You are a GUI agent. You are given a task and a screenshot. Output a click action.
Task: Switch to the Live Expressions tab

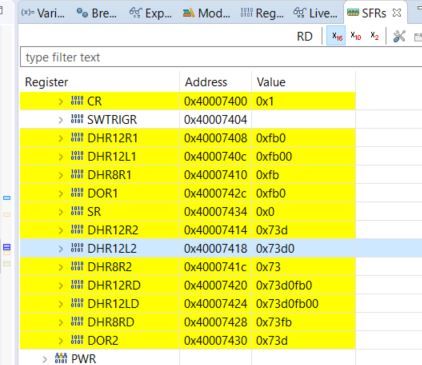click(x=315, y=13)
